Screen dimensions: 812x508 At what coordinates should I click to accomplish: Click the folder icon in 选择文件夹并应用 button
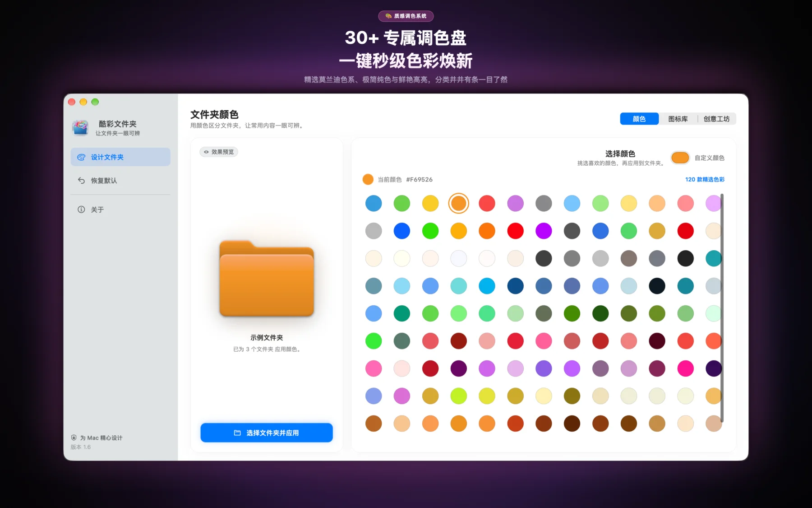tap(237, 433)
